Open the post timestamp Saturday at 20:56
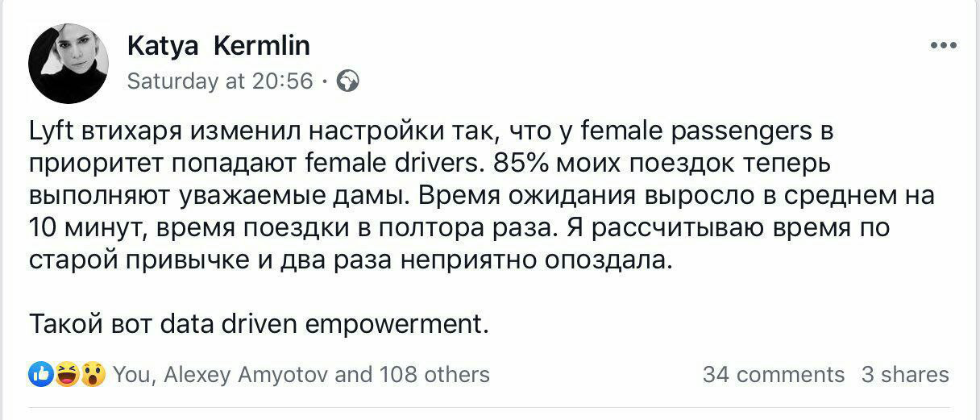The height and width of the screenshot is (420, 980). tap(220, 81)
